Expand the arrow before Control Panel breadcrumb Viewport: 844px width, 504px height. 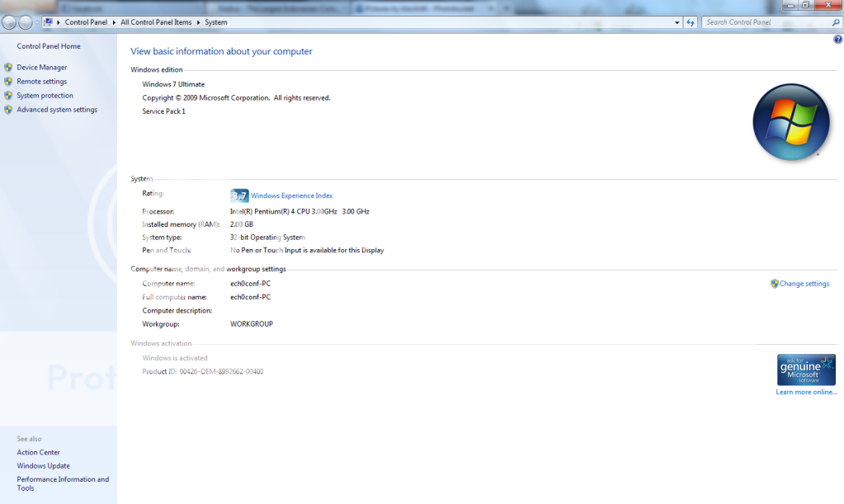tap(58, 22)
